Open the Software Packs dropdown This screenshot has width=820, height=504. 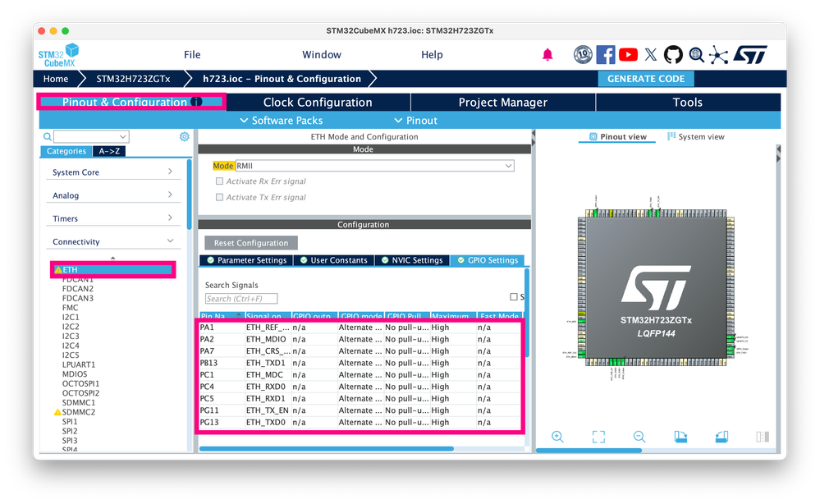(x=282, y=120)
